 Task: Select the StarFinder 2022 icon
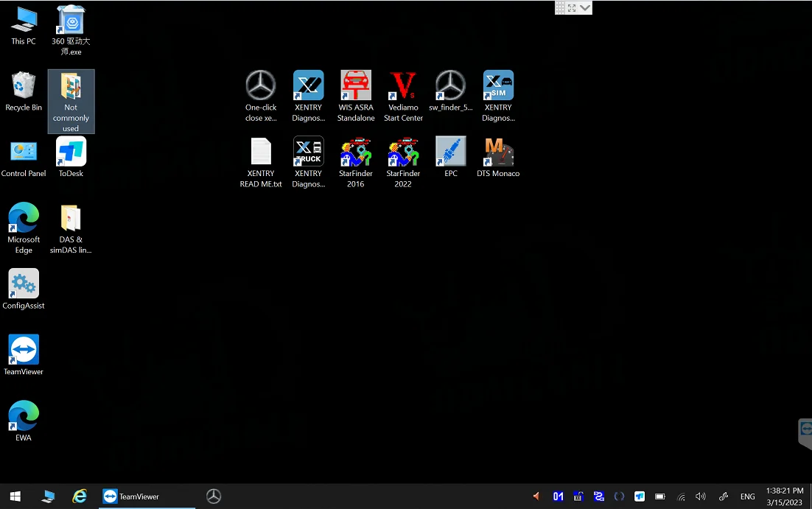(x=403, y=152)
